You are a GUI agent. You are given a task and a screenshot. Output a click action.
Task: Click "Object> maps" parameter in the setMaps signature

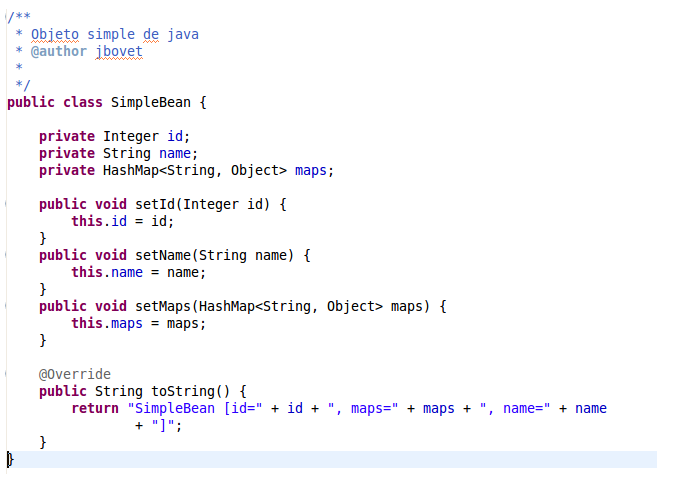(x=375, y=306)
